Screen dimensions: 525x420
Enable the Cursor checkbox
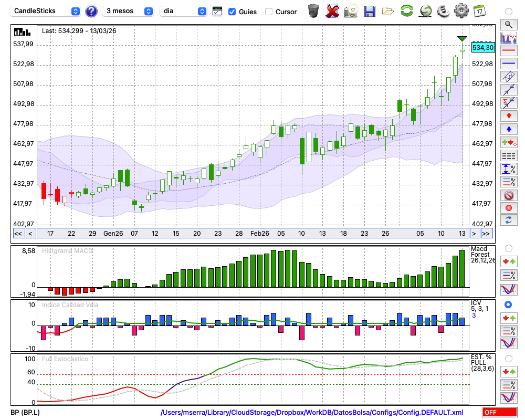(269, 12)
